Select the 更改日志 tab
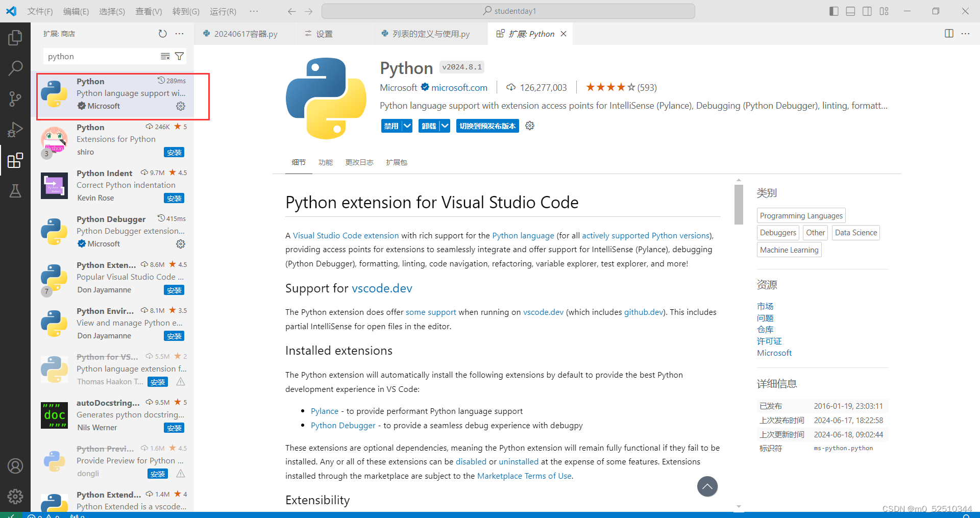 359,162
